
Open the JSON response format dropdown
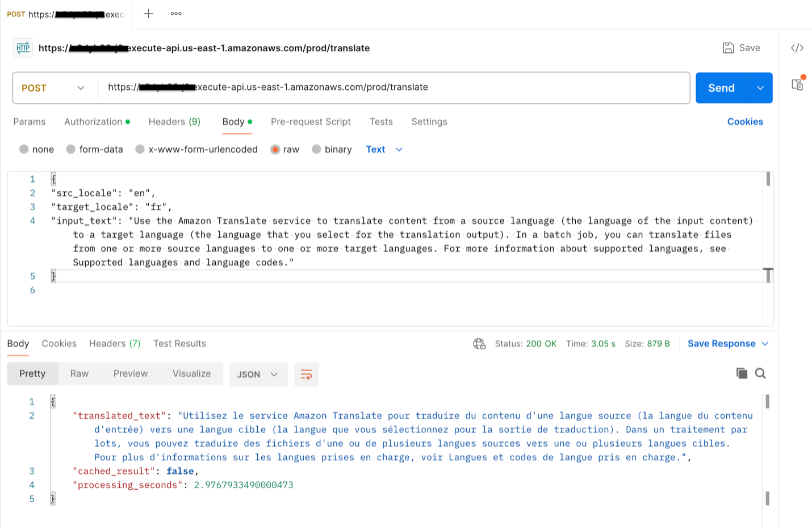pyautogui.click(x=258, y=374)
